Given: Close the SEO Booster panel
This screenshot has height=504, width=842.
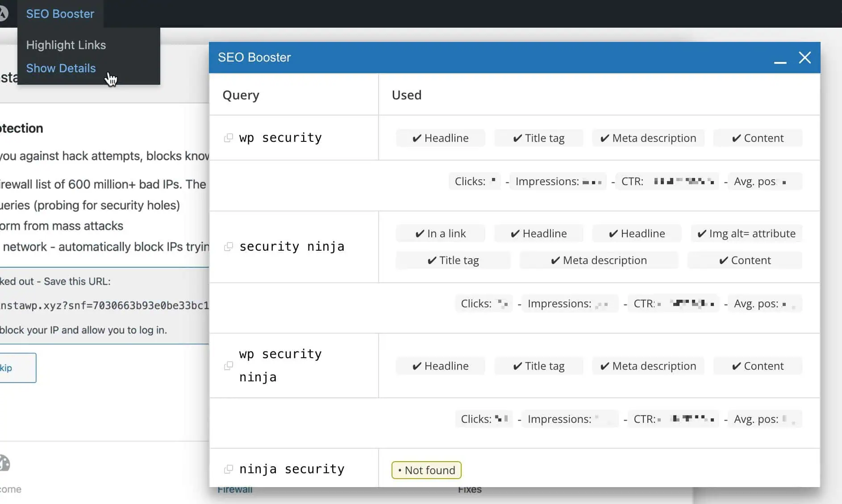Looking at the screenshot, I should click(804, 58).
